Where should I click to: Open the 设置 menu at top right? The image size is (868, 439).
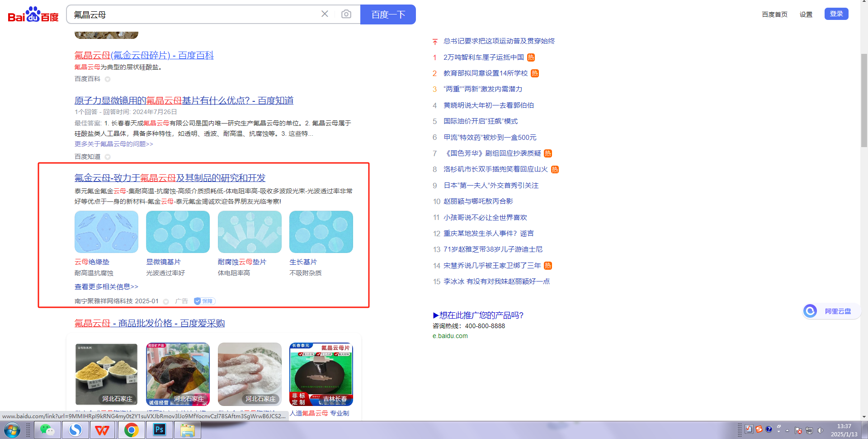(806, 14)
